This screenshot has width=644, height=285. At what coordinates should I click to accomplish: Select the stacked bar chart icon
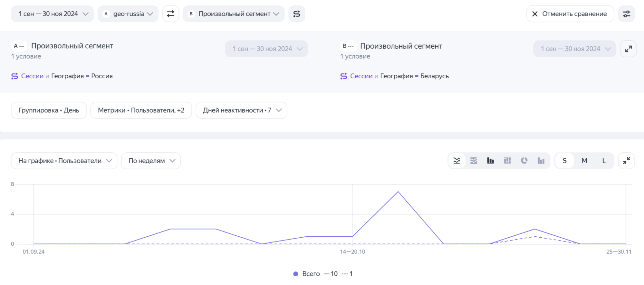click(507, 161)
